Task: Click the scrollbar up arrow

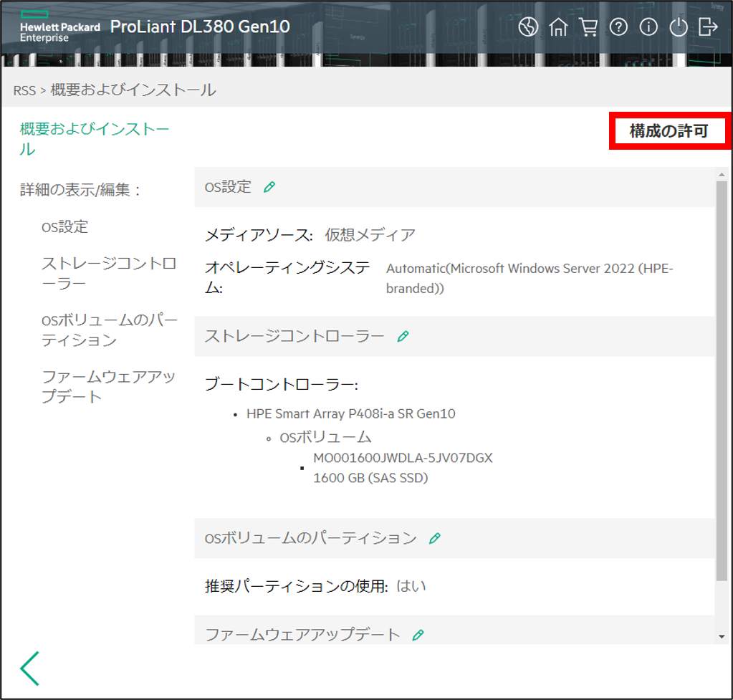Action: pyautogui.click(x=722, y=174)
